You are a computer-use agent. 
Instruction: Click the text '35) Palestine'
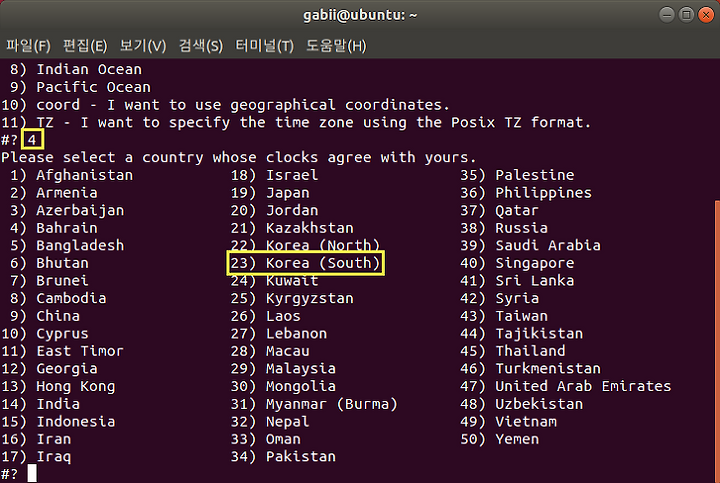pyautogui.click(x=518, y=175)
